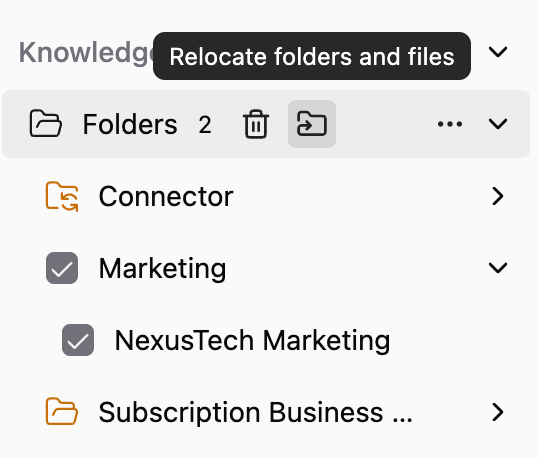Select the Connector folder label
538x458 pixels.
pyautogui.click(x=166, y=196)
